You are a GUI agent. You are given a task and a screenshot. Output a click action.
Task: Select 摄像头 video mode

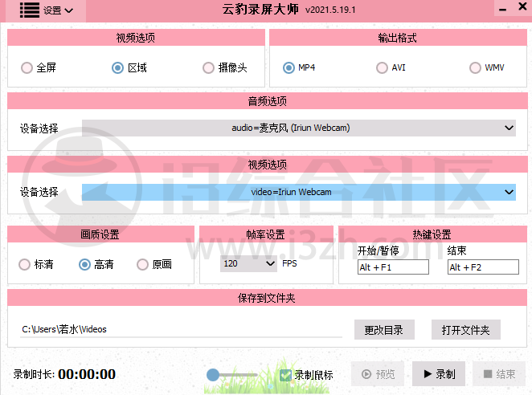pyautogui.click(x=208, y=67)
